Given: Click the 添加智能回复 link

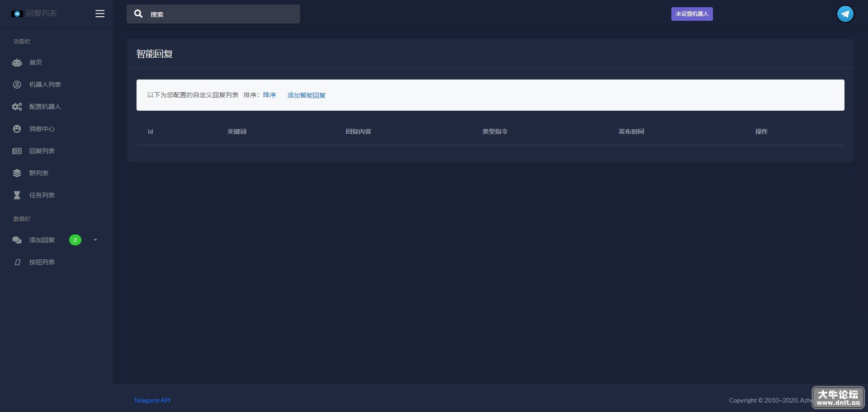Looking at the screenshot, I should 307,95.
